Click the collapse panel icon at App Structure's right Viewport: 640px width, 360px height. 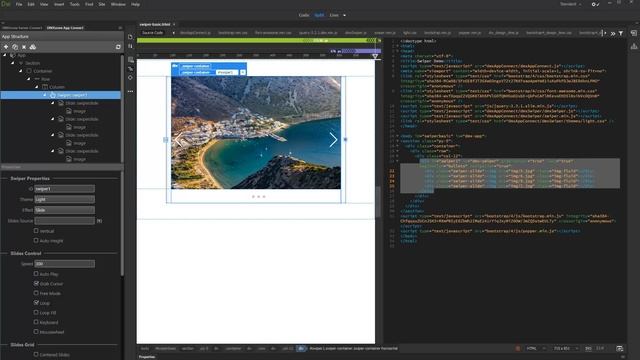coord(118,47)
